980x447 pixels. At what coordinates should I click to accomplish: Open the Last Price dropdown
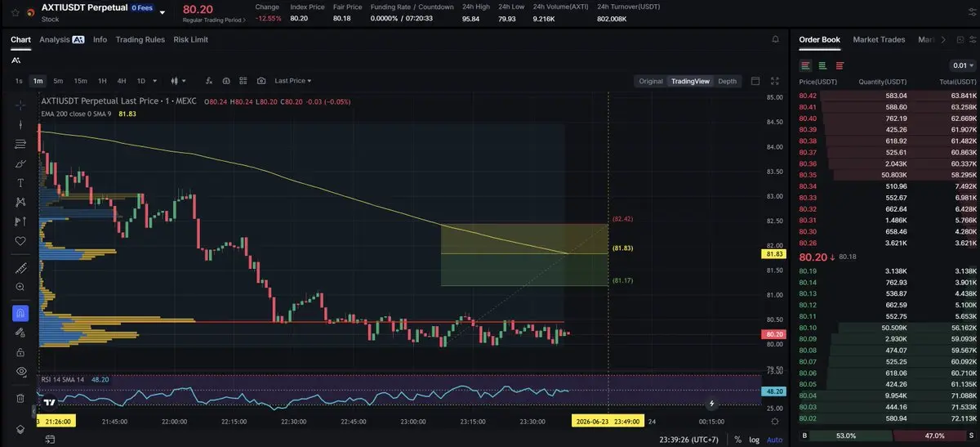coord(293,81)
